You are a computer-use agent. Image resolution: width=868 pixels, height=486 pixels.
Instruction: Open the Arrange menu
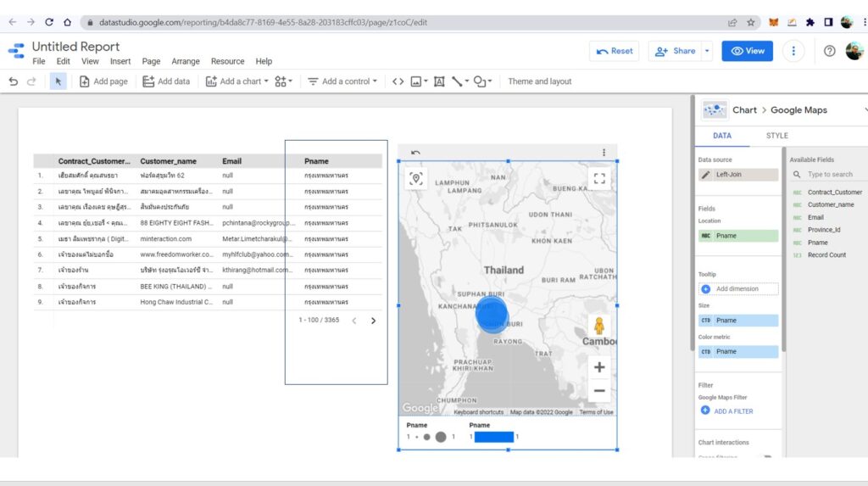(186, 62)
